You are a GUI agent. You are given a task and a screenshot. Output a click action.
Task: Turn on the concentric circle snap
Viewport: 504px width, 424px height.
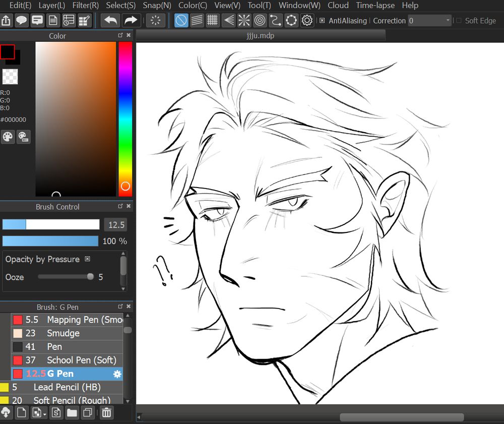pyautogui.click(x=260, y=21)
